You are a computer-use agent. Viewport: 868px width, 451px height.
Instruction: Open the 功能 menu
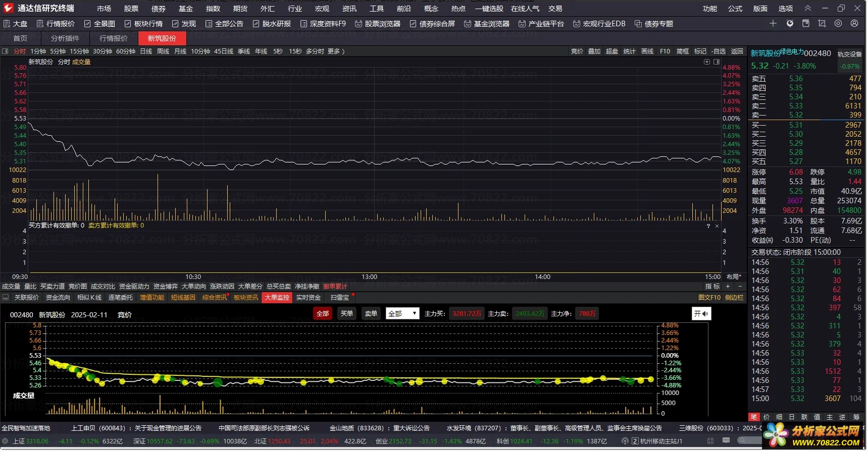point(710,9)
